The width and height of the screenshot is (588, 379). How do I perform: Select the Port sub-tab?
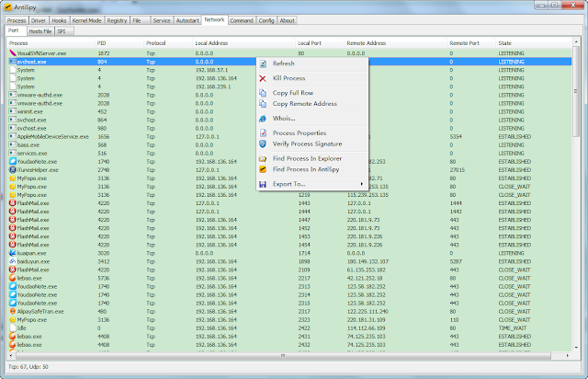[x=14, y=30]
